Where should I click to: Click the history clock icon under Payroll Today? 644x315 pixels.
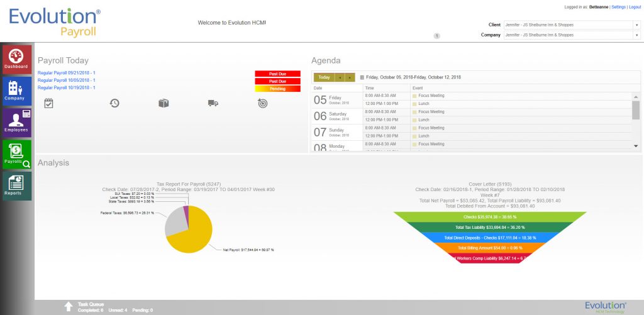(x=115, y=103)
